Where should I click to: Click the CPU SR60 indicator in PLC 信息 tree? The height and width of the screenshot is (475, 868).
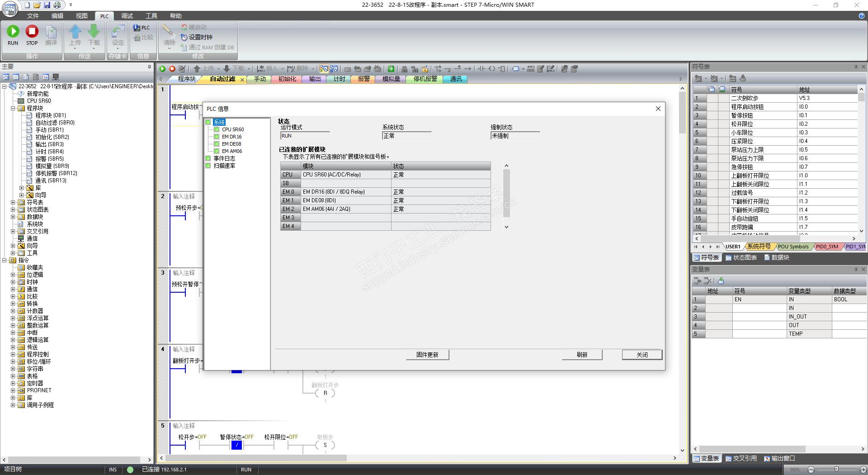pos(217,129)
